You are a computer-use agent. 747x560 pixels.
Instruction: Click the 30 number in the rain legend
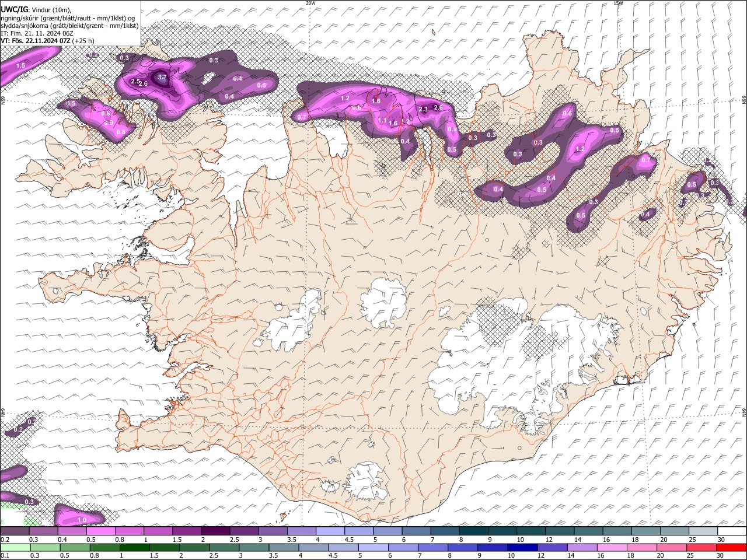pos(721,555)
